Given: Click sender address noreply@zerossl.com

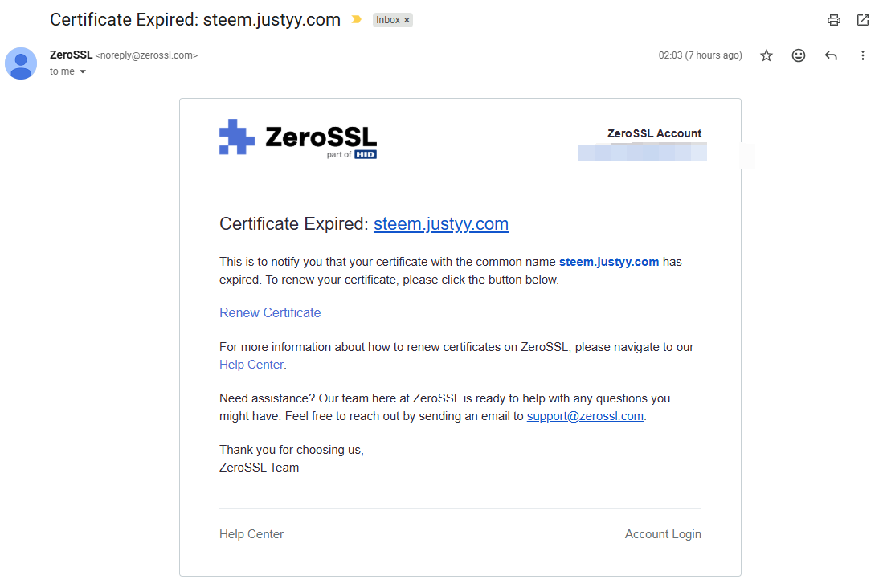Looking at the screenshot, I should (146, 55).
